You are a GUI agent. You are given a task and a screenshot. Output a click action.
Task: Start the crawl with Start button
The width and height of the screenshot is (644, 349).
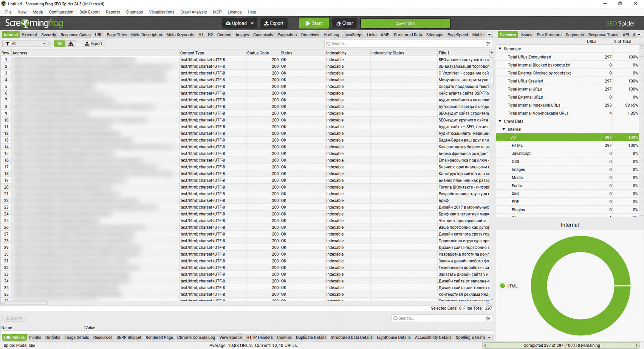click(x=314, y=23)
